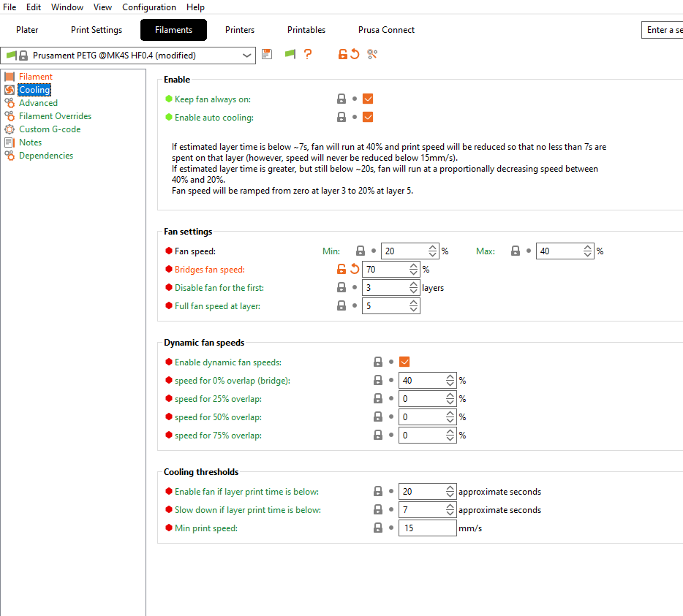Disable Enable dynamic fan speeds checkbox
The image size is (683, 616).
point(404,362)
